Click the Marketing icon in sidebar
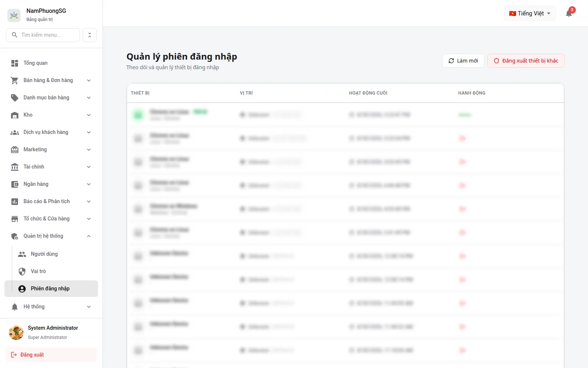 tap(15, 149)
